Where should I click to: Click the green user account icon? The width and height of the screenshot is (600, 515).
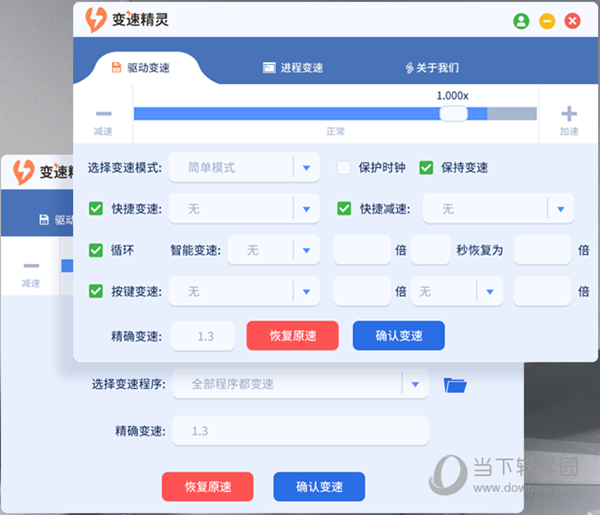pyautogui.click(x=521, y=21)
